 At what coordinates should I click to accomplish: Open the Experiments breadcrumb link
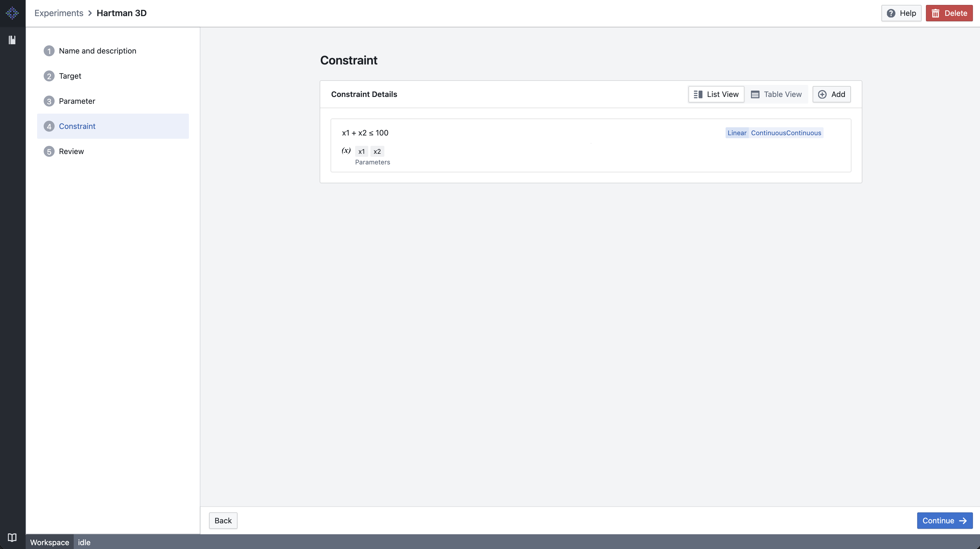click(x=59, y=13)
